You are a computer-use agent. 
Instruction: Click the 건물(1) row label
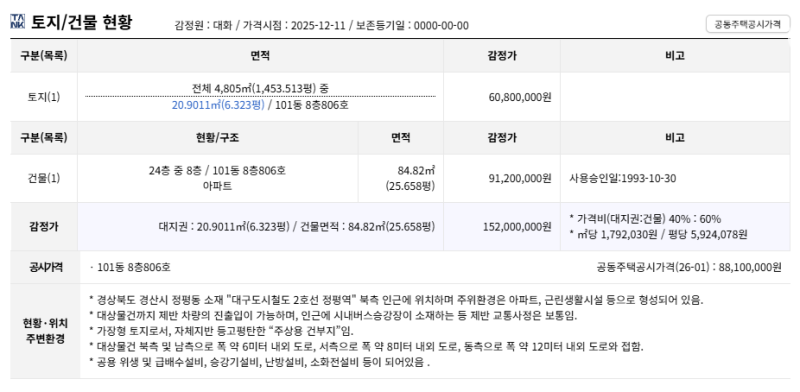click(x=43, y=178)
